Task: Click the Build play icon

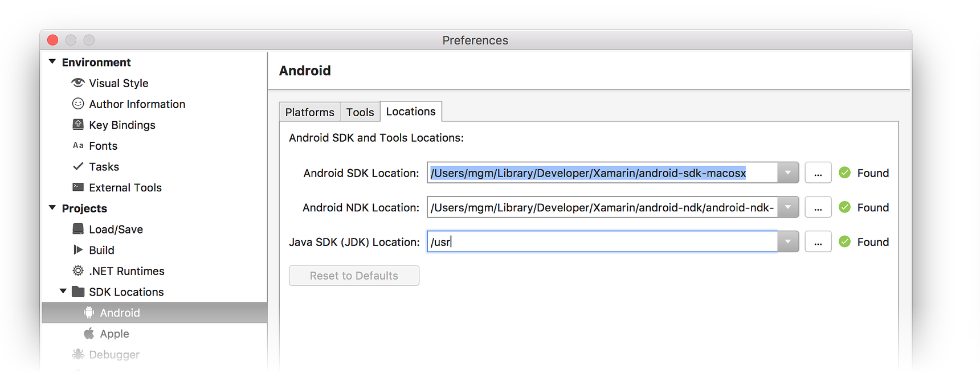Action: tap(78, 250)
